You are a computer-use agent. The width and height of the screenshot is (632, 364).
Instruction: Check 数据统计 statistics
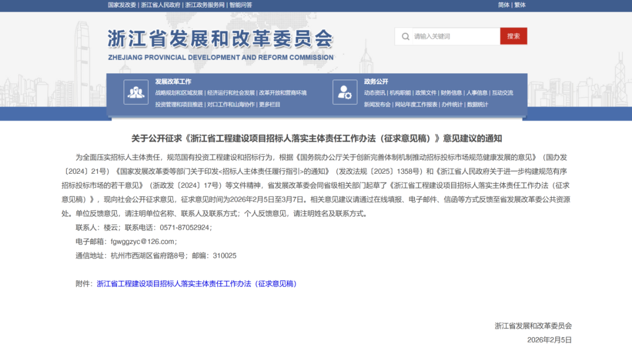coord(476,105)
